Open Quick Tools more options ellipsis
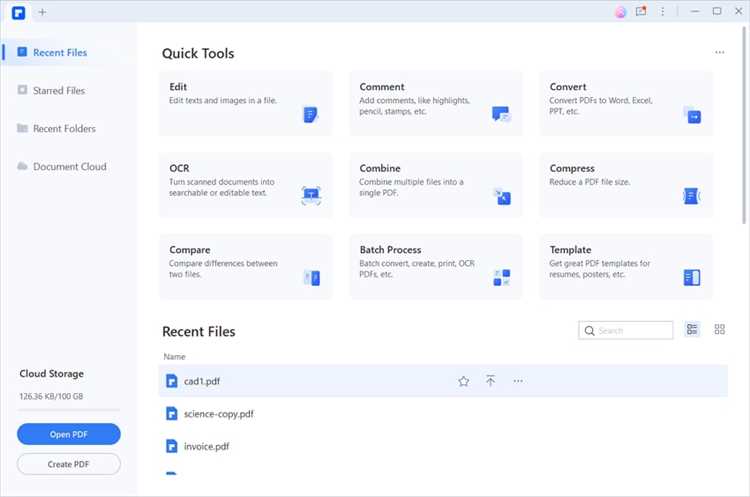This screenshot has width=750, height=497. coord(719,52)
